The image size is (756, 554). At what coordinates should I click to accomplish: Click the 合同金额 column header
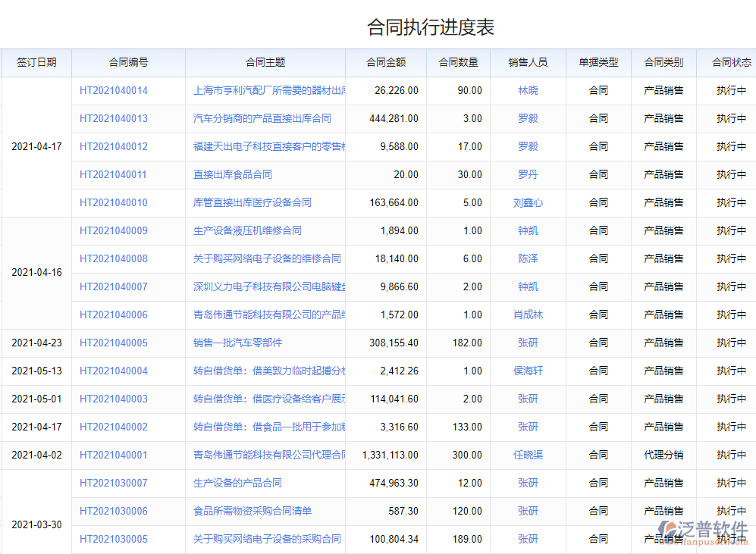point(385,62)
